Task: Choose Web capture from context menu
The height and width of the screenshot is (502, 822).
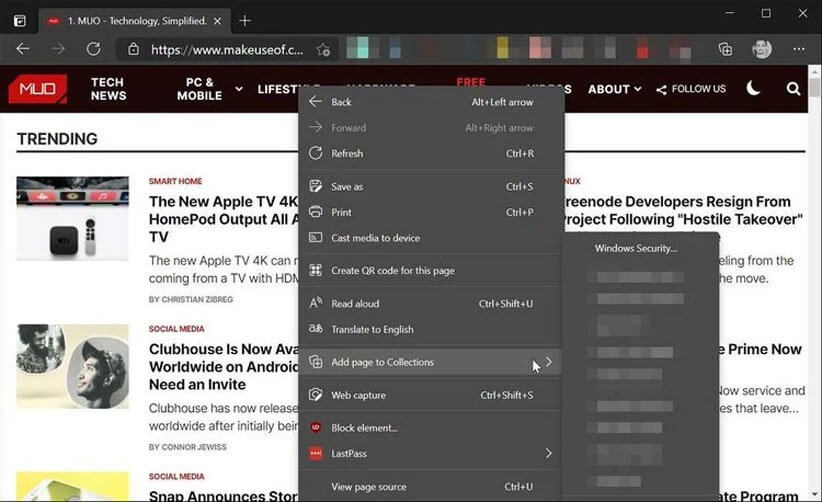Action: click(x=358, y=395)
